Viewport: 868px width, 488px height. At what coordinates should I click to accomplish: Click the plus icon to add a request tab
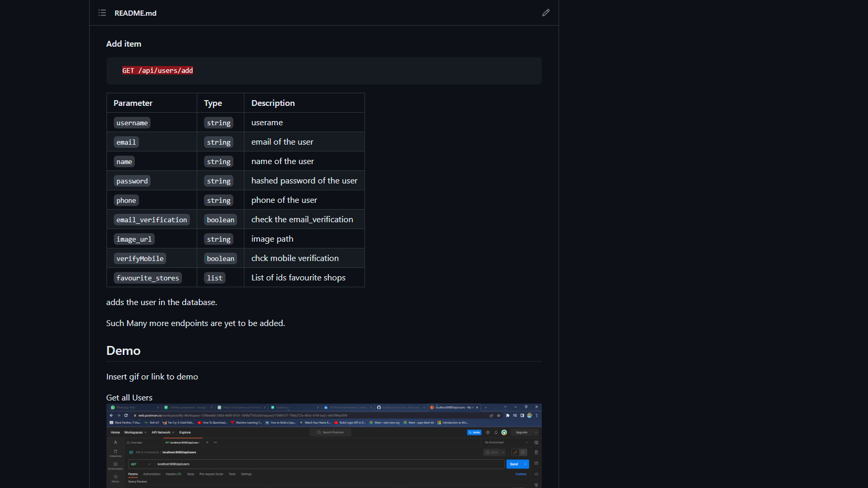click(207, 442)
